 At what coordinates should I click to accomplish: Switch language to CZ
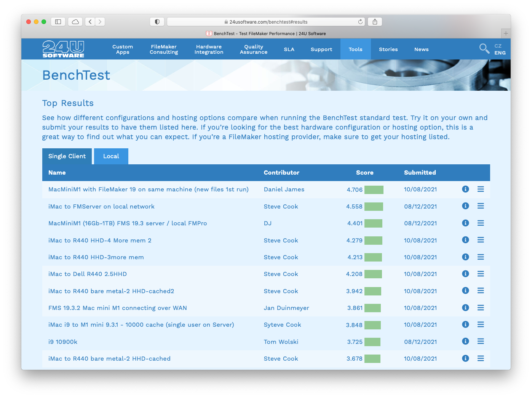pos(498,46)
